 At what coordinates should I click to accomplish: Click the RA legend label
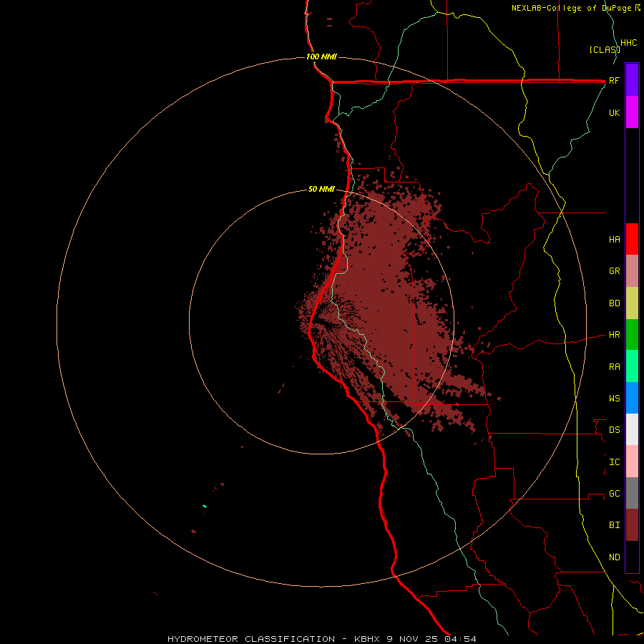point(615,367)
